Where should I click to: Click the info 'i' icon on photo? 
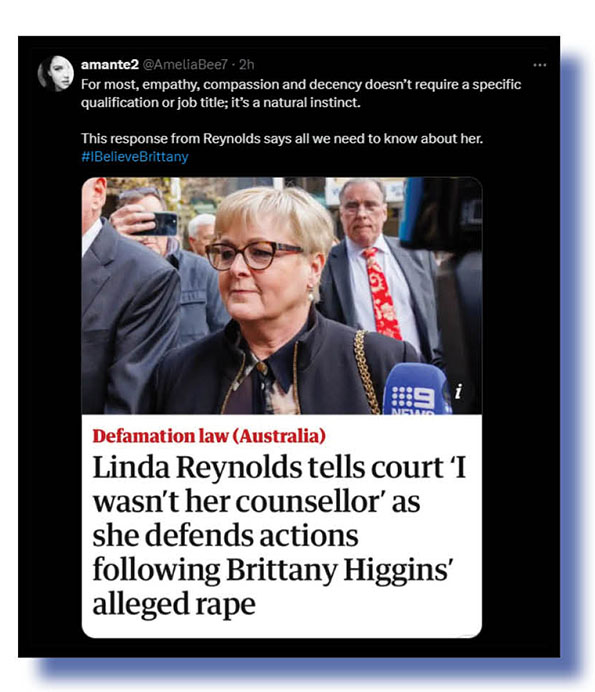[x=459, y=391]
